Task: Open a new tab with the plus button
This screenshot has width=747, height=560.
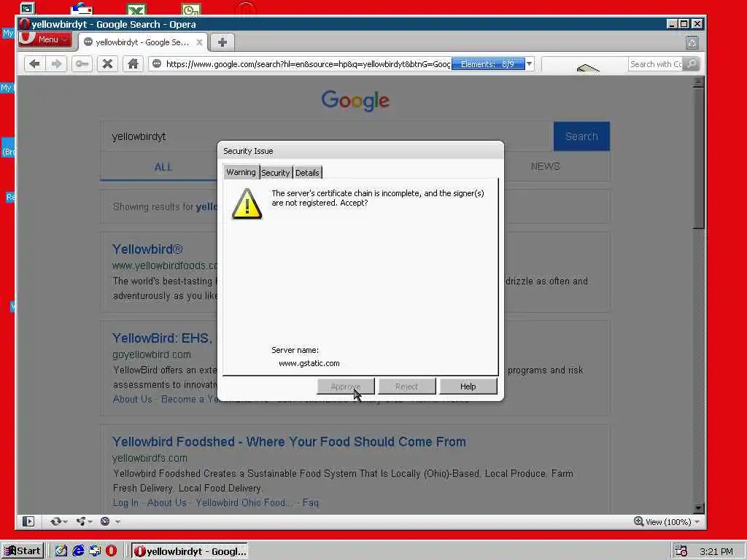Action: click(222, 42)
